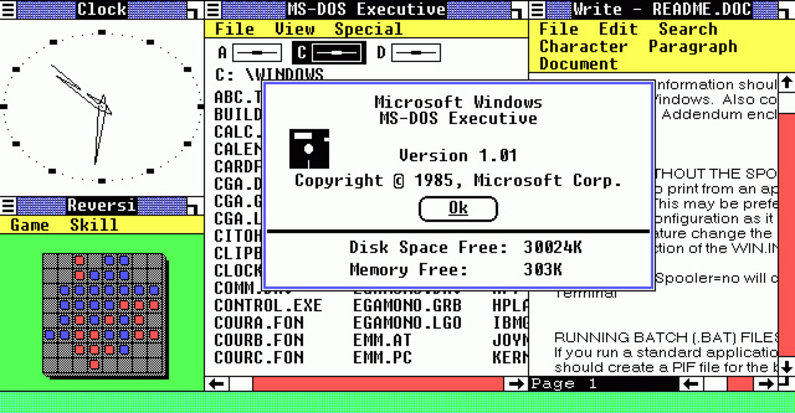Click the C: \WINDOWS path label
The width and height of the screenshot is (795, 413).
pos(269,75)
